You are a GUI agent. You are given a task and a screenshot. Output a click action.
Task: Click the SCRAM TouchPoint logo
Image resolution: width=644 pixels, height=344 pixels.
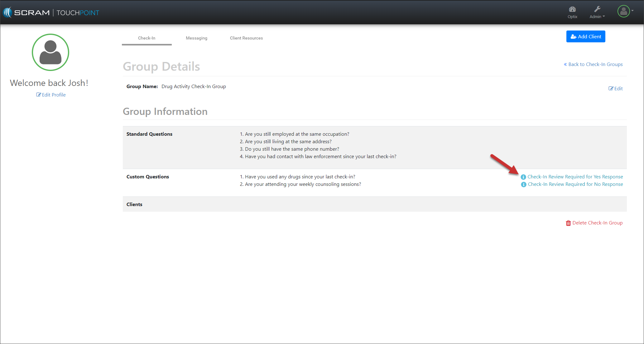click(51, 12)
